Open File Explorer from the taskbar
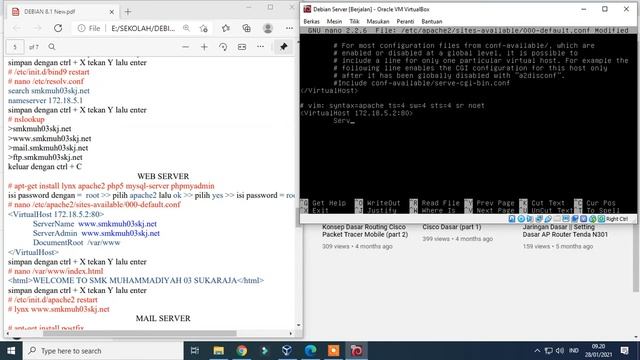The width and height of the screenshot is (640, 360). pyautogui.click(x=218, y=351)
